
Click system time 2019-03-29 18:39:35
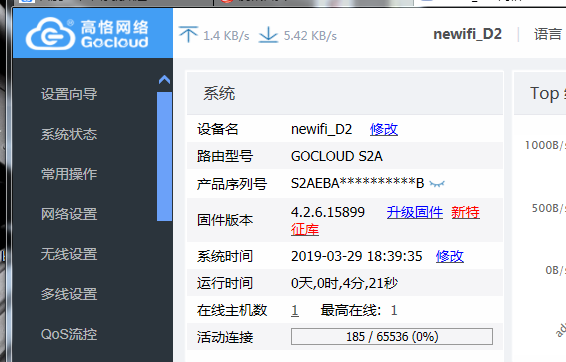(x=357, y=256)
